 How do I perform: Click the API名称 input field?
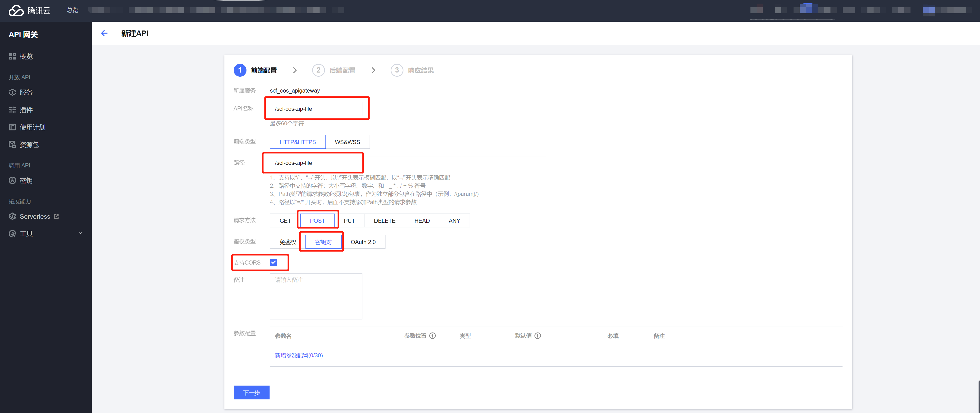pyautogui.click(x=316, y=109)
